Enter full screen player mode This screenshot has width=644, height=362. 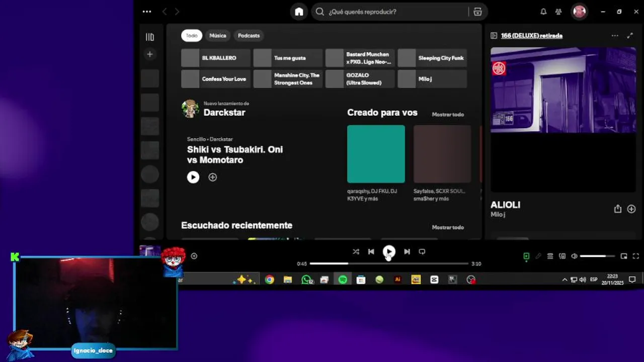pyautogui.click(x=635, y=256)
